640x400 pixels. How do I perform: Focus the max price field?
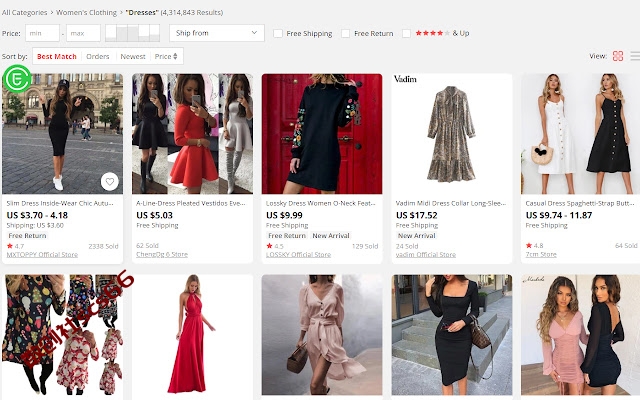click(83, 33)
